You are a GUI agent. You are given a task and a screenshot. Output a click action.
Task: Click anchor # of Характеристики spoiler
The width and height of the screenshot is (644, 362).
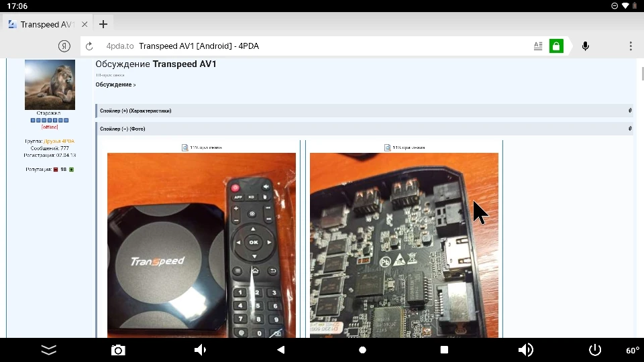tap(630, 111)
